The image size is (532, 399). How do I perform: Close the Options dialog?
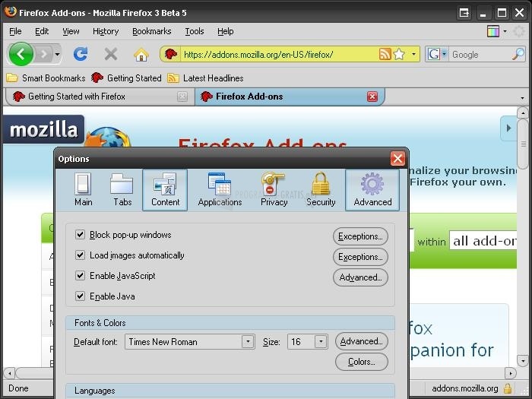click(397, 158)
